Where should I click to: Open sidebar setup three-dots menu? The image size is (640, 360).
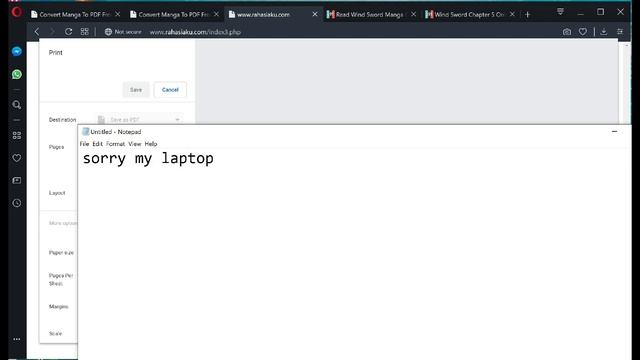pyautogui.click(x=17, y=339)
